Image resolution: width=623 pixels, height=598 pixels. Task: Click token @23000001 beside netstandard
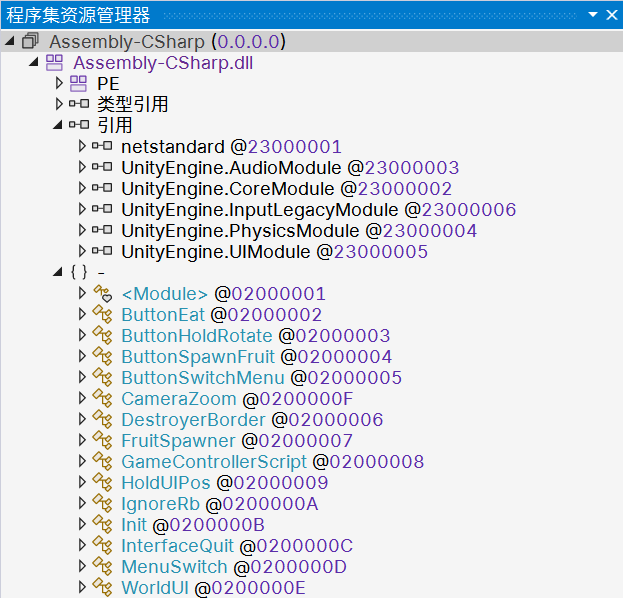[286, 147]
